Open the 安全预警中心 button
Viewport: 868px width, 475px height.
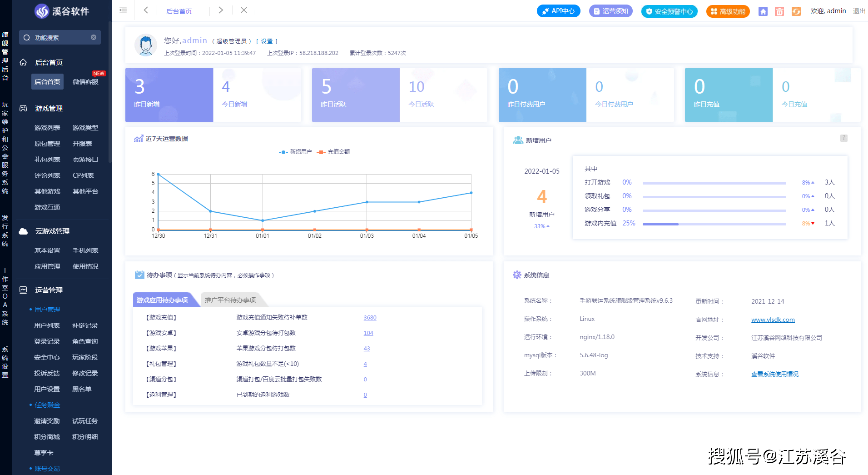[x=669, y=11]
